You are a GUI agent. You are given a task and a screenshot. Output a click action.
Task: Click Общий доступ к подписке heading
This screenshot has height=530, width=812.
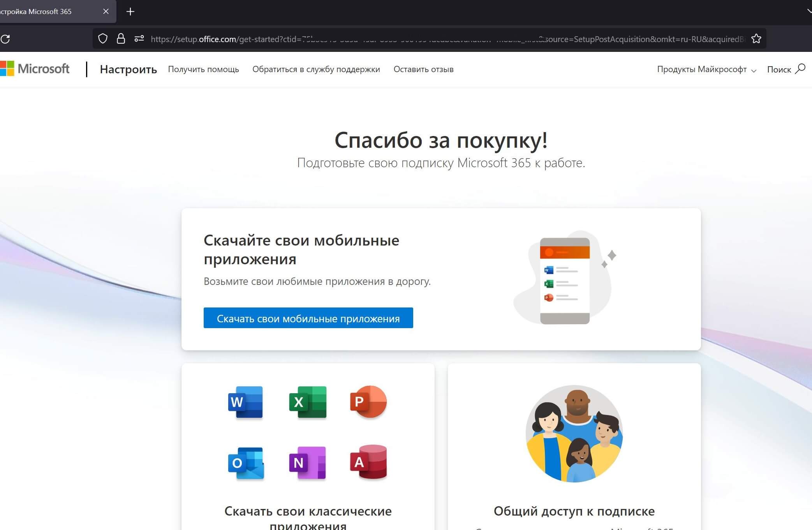coord(574,511)
